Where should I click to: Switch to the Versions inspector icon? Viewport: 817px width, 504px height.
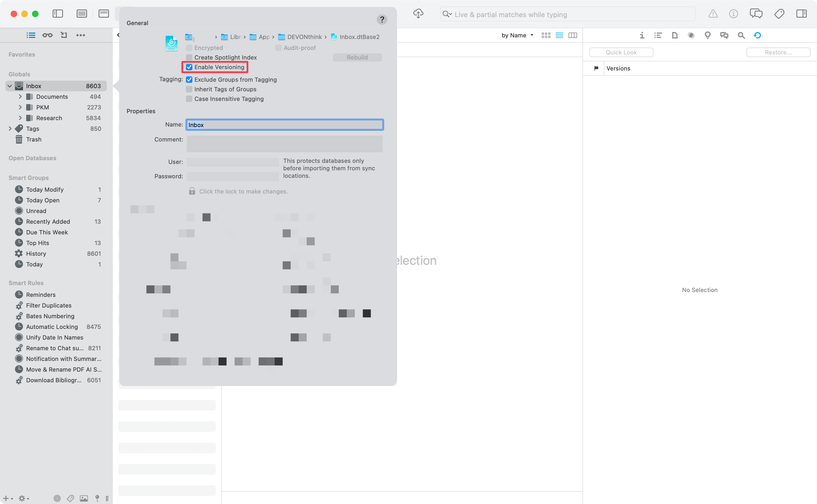tap(758, 35)
